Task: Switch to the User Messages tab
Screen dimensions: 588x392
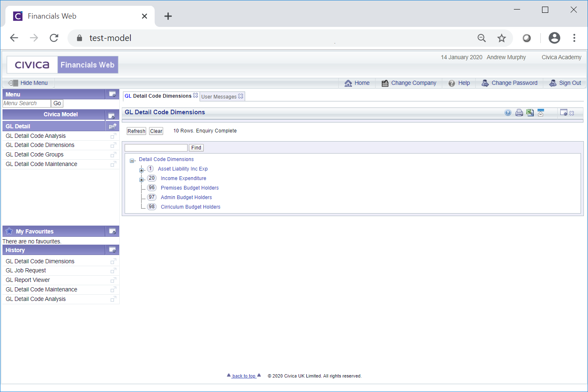Action: [x=219, y=97]
